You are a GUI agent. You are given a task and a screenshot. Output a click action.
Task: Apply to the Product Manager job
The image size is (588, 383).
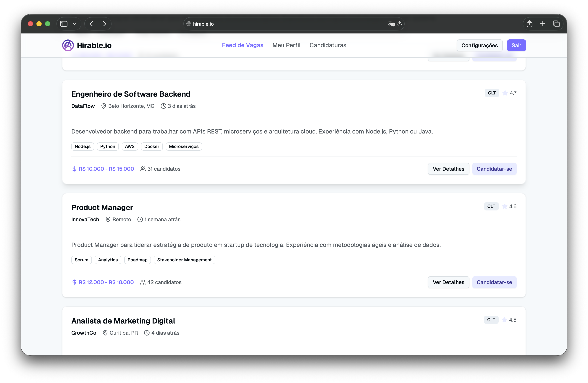coord(494,282)
